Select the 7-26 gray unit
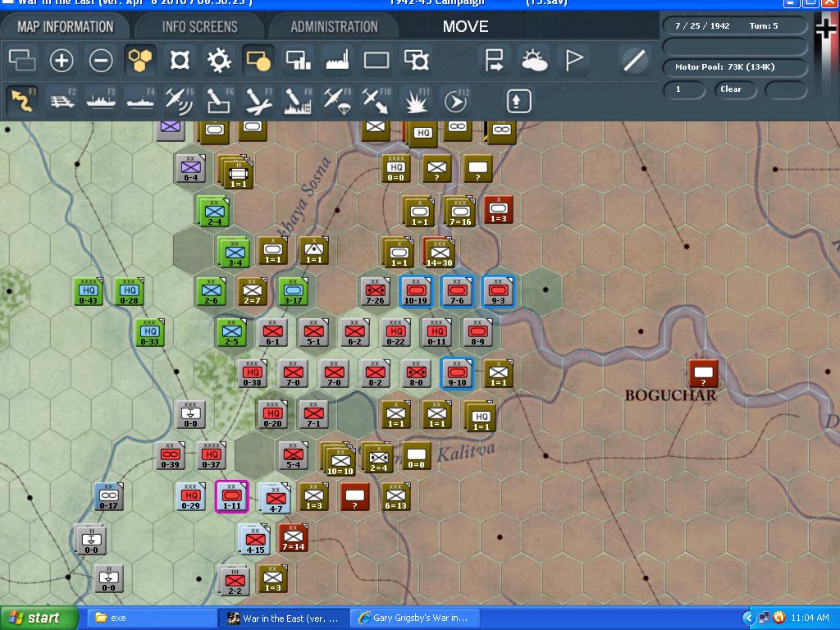The height and width of the screenshot is (630, 840). (x=375, y=292)
